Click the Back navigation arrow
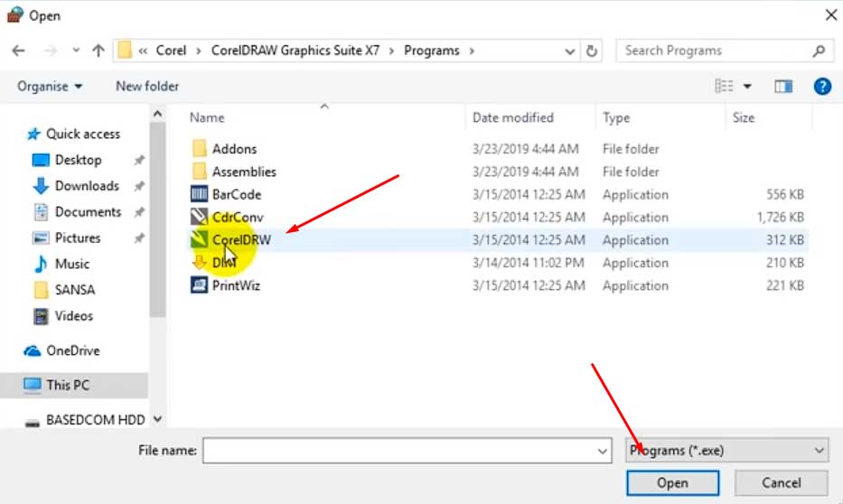Viewport: 843px width, 504px height. point(18,51)
